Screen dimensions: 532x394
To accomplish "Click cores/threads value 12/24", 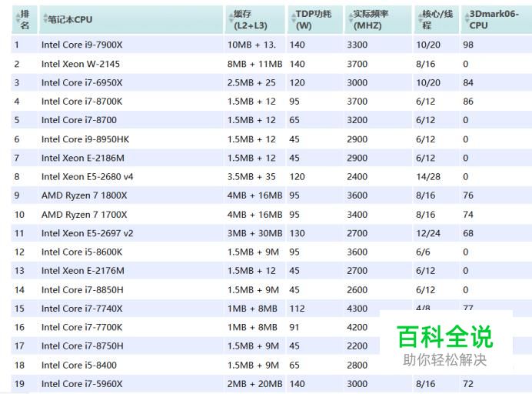I will [x=428, y=233].
